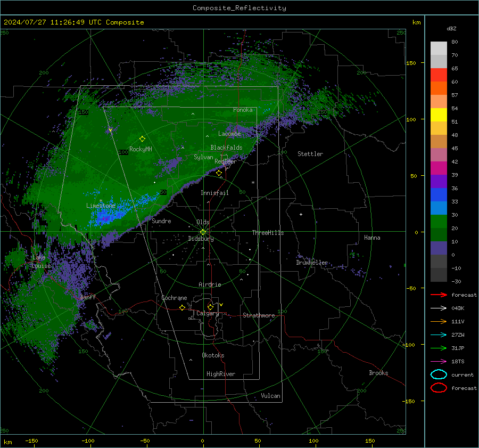Image resolution: width=479 pixels, height=448 pixels.
Task: Click the white plus marker east of ThreeHills
Action: coord(301,214)
